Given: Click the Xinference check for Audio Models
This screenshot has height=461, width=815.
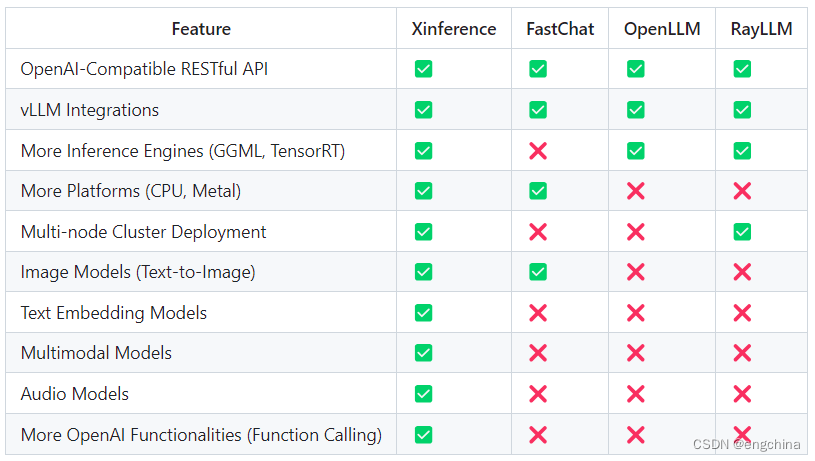Looking at the screenshot, I should pyautogui.click(x=423, y=394).
